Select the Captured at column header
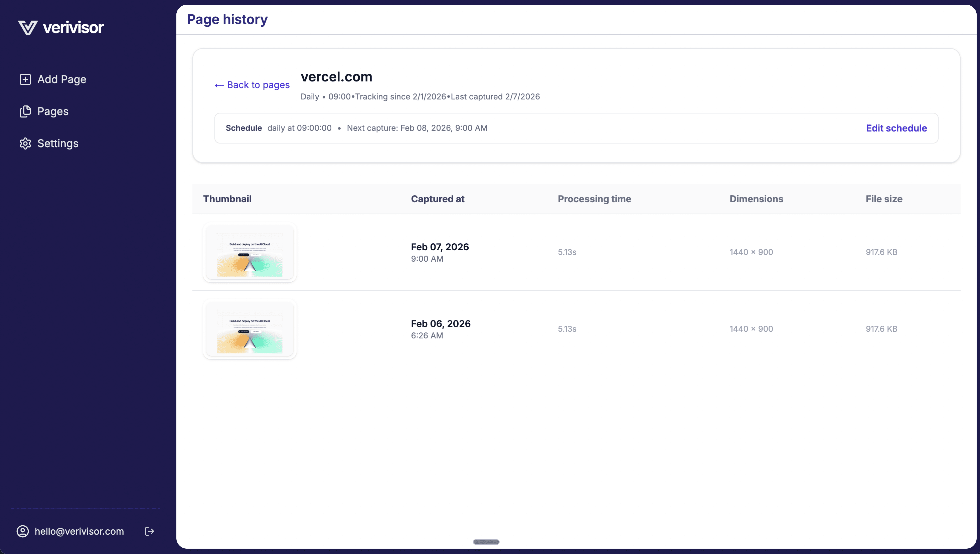Viewport: 980px width, 554px height. [x=438, y=199]
